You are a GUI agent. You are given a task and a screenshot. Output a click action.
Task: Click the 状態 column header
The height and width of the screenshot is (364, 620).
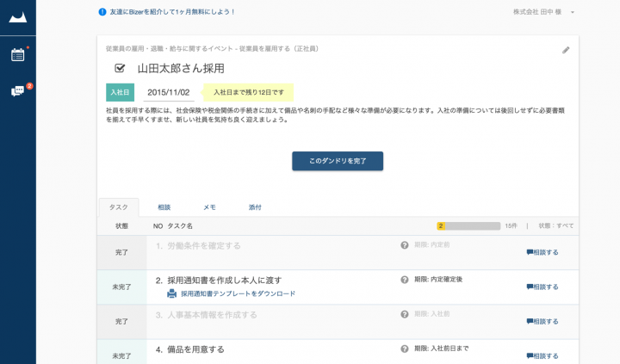coord(121,226)
